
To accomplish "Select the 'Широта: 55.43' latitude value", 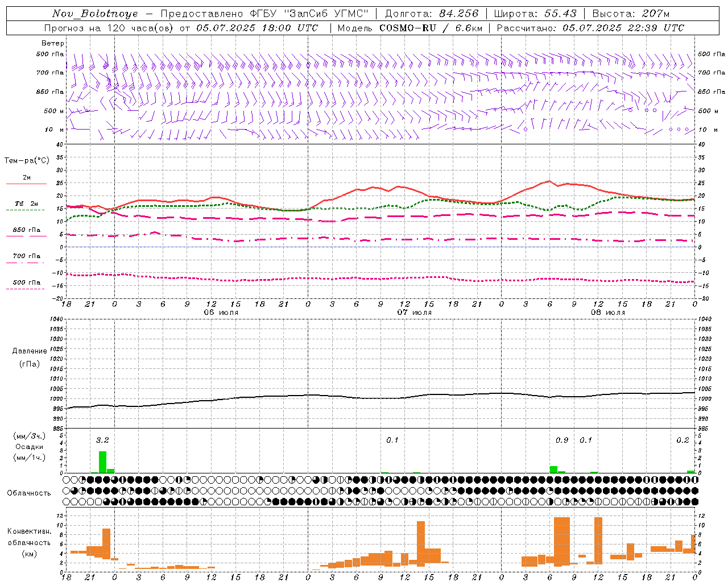I will click(x=535, y=14).
